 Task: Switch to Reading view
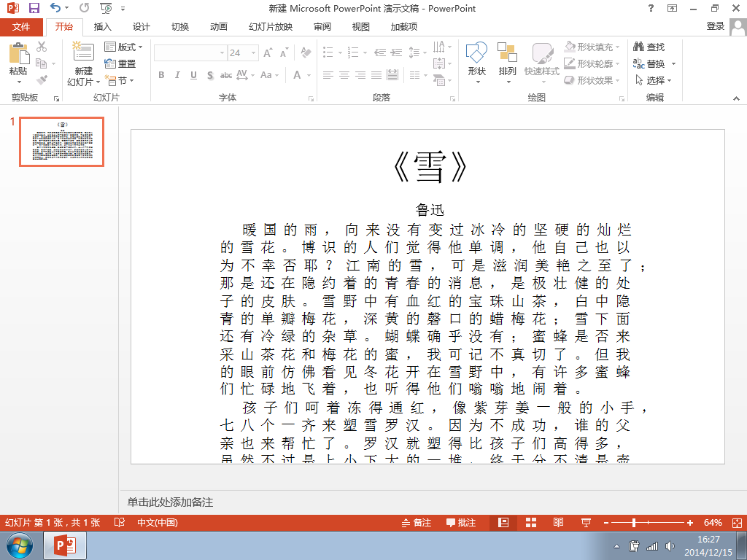pos(558,523)
